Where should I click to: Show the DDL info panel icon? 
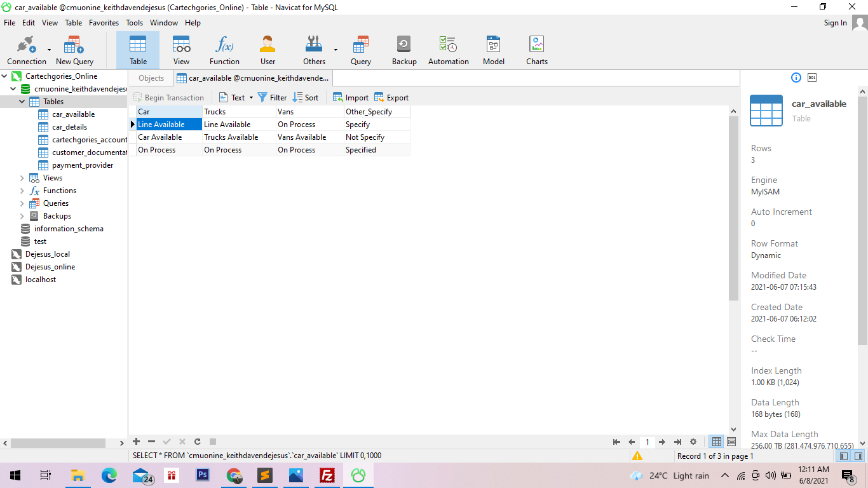(811, 78)
